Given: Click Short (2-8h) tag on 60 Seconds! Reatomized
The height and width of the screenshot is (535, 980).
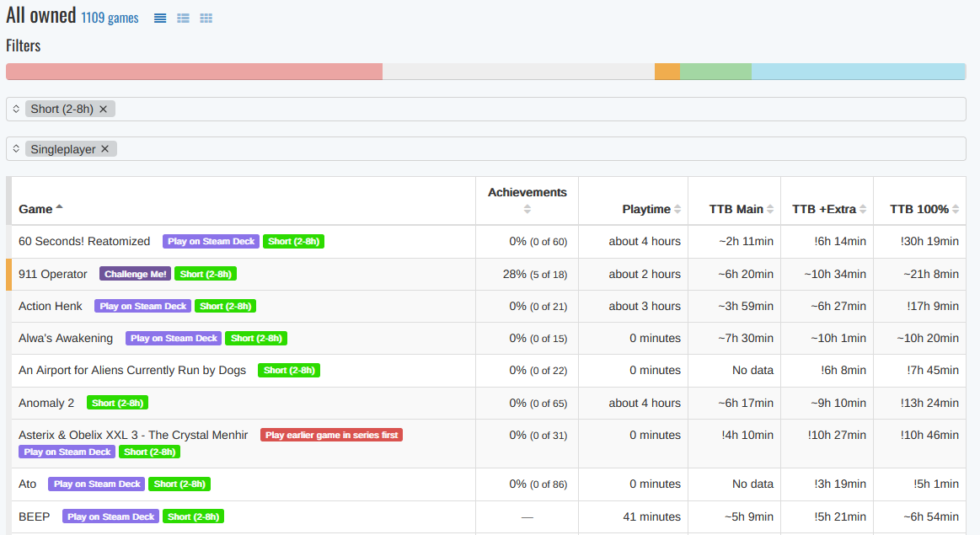Looking at the screenshot, I should pyautogui.click(x=294, y=241).
